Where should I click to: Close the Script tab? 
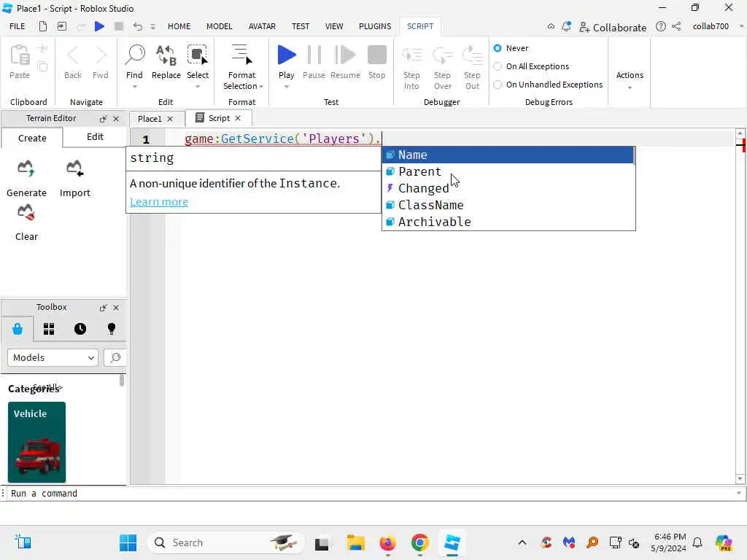[x=238, y=118]
